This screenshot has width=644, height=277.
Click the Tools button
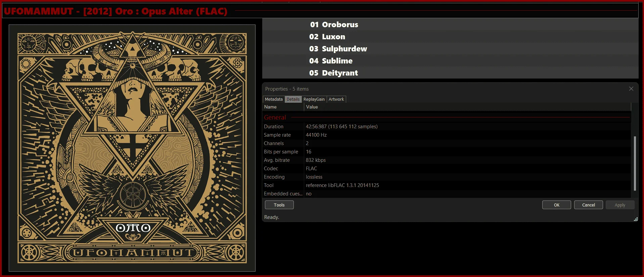coord(279,205)
